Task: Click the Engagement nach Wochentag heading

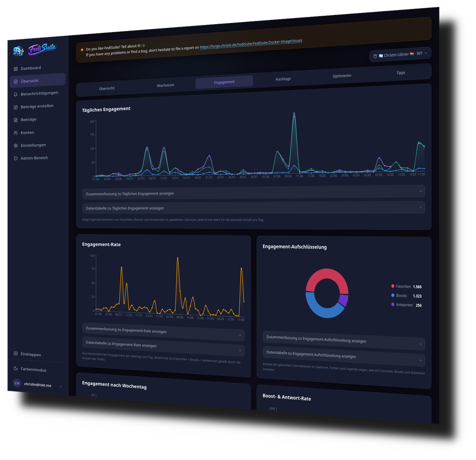Action: (114, 385)
